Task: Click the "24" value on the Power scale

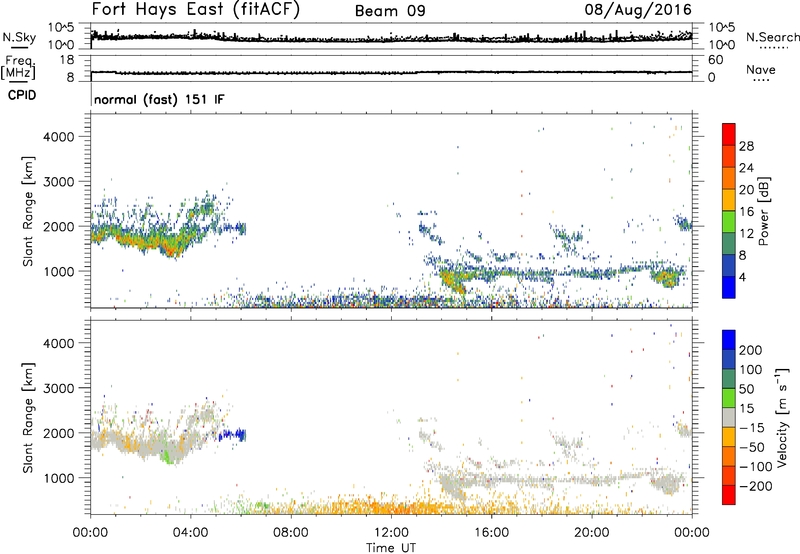Action: (746, 168)
